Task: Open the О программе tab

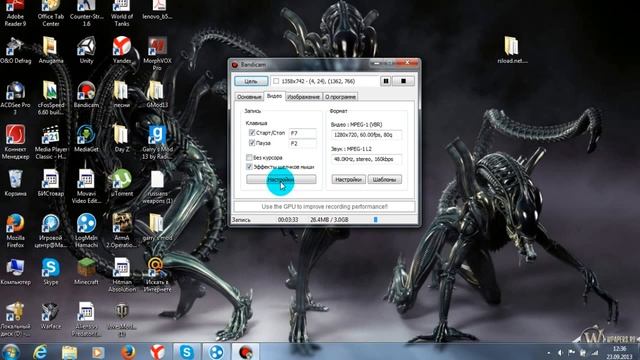Action: click(340, 97)
